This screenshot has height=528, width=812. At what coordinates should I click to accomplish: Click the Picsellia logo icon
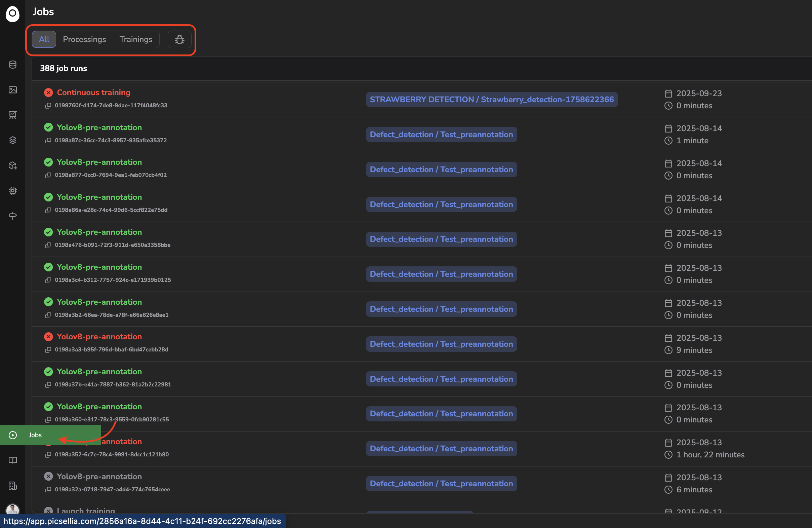(x=13, y=14)
